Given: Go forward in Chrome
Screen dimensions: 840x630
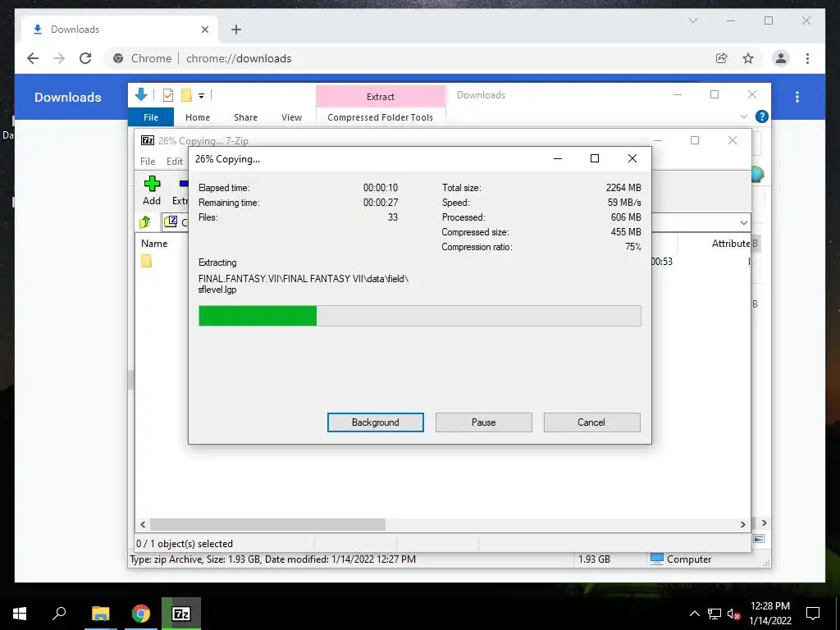Looking at the screenshot, I should coord(59,58).
